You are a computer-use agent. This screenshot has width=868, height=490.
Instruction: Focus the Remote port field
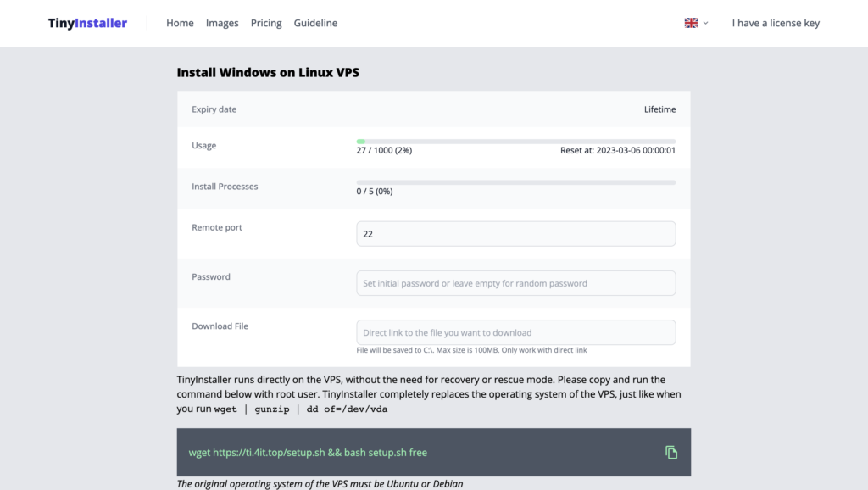click(516, 234)
